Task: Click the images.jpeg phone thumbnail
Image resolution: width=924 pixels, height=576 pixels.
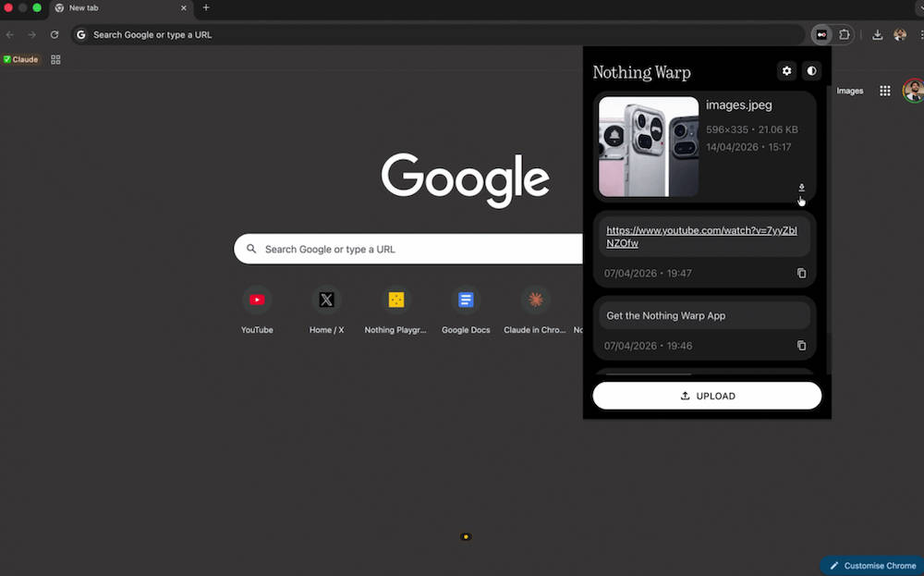Action: click(x=648, y=146)
